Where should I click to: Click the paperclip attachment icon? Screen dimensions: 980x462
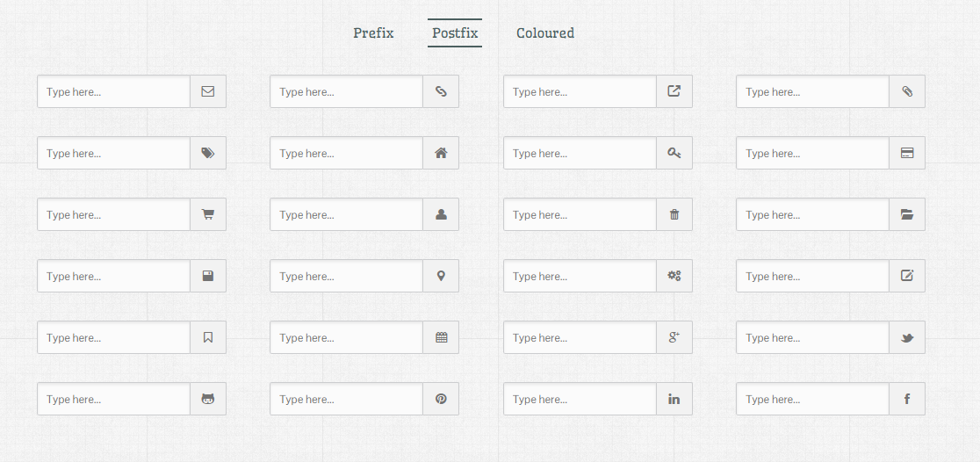pyautogui.click(x=907, y=91)
